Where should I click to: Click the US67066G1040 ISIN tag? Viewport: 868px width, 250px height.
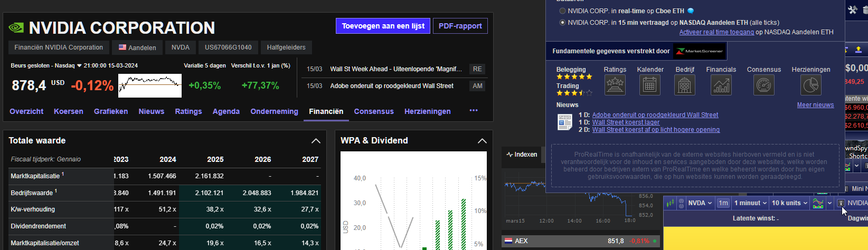click(228, 47)
